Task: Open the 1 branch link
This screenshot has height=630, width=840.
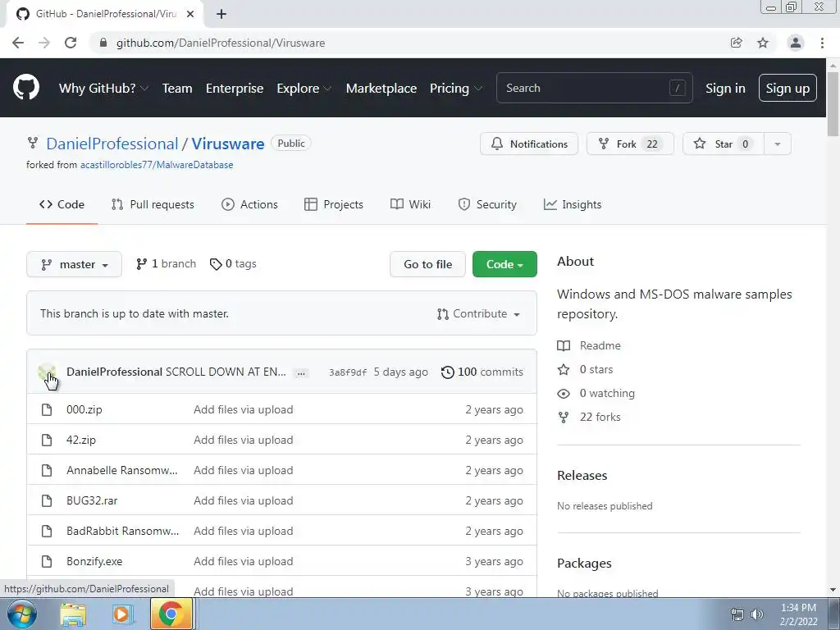Action: pyautogui.click(x=166, y=264)
